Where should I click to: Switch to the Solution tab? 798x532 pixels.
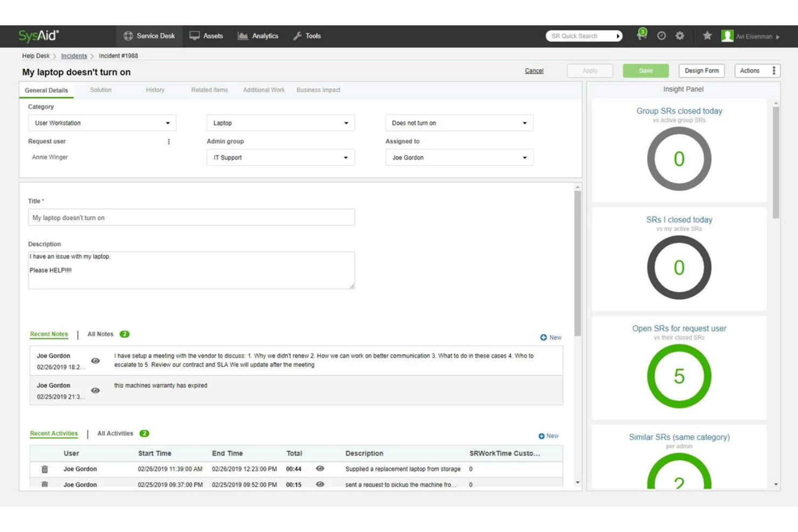tap(101, 89)
